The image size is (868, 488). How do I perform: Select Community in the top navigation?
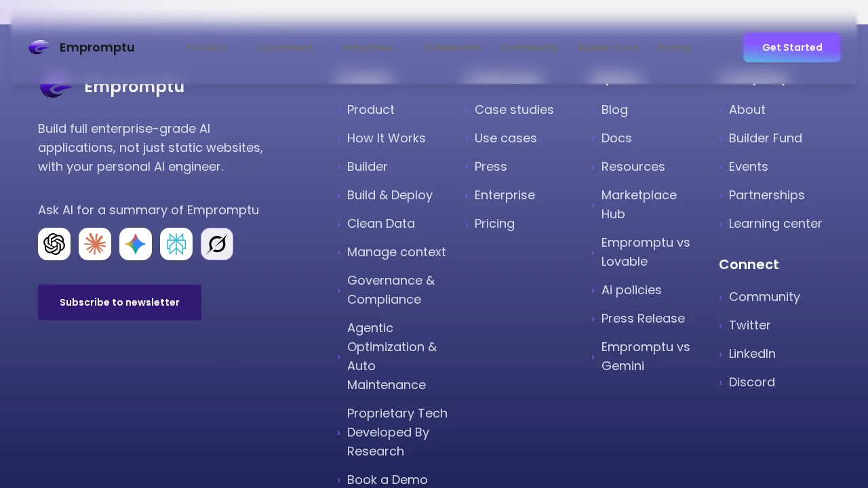530,47
